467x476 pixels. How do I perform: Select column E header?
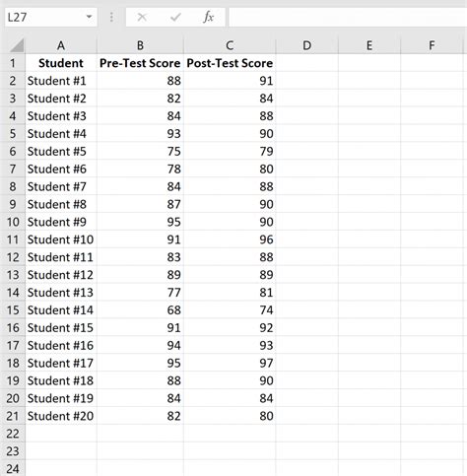pos(369,45)
